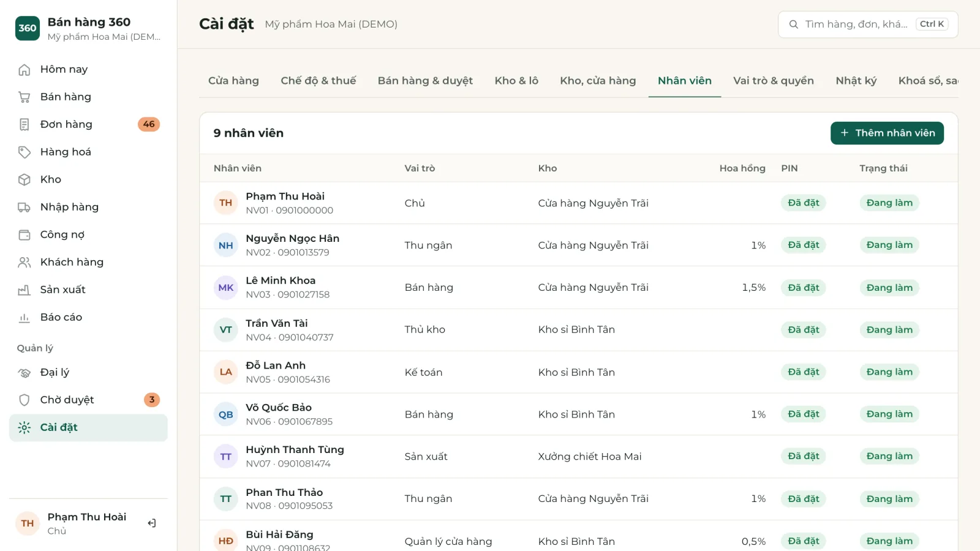
Task: Click the Bán hàng cart icon
Action: click(24, 97)
